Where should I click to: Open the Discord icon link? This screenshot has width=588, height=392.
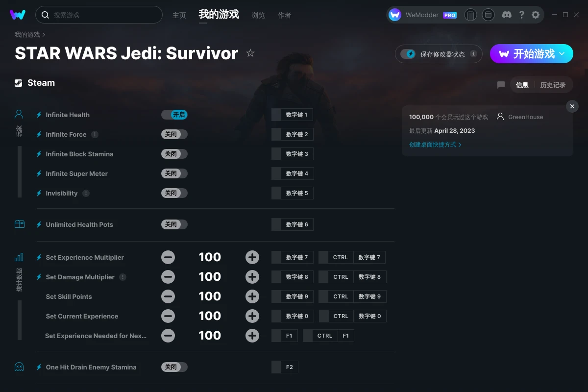(x=507, y=15)
